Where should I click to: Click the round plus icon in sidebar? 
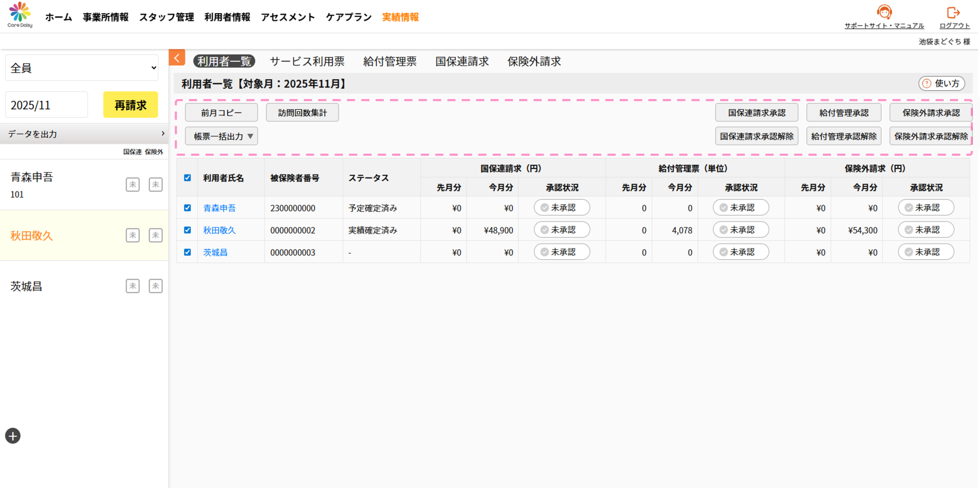tap(13, 436)
